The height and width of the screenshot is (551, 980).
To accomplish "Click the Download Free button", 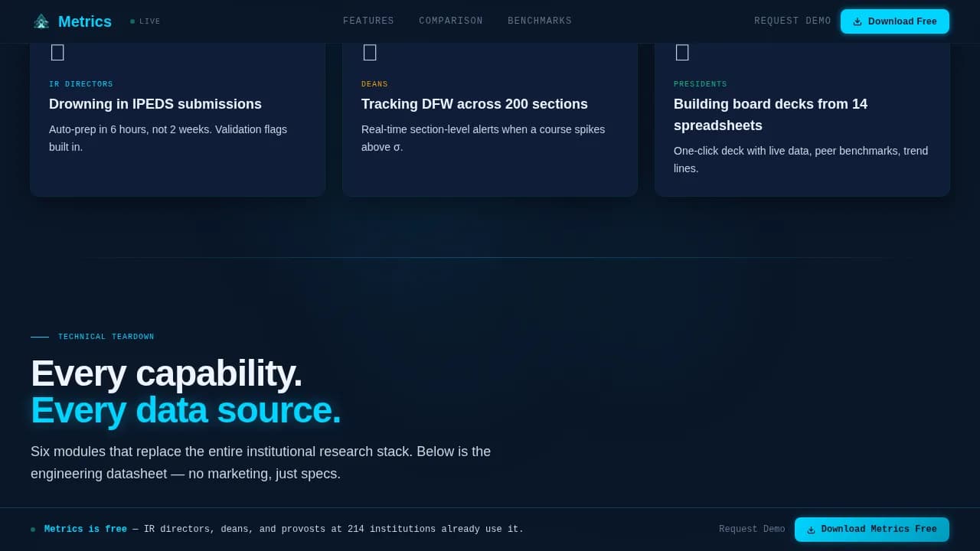I will coord(895,21).
